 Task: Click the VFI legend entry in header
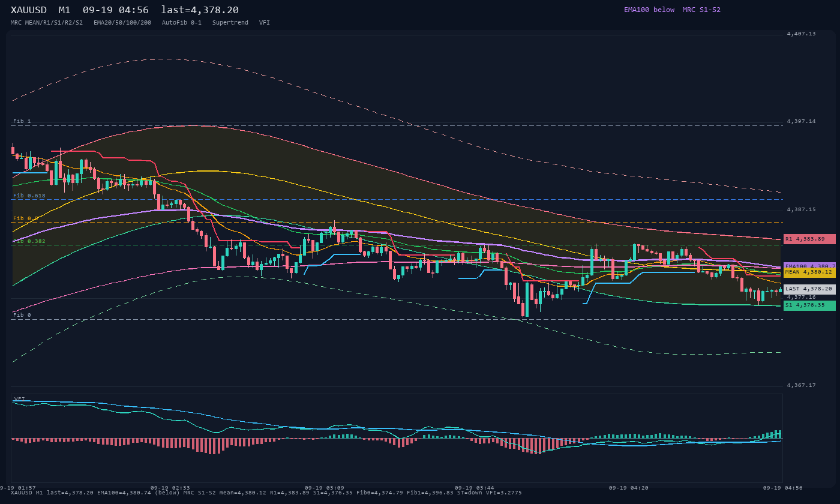(265, 22)
